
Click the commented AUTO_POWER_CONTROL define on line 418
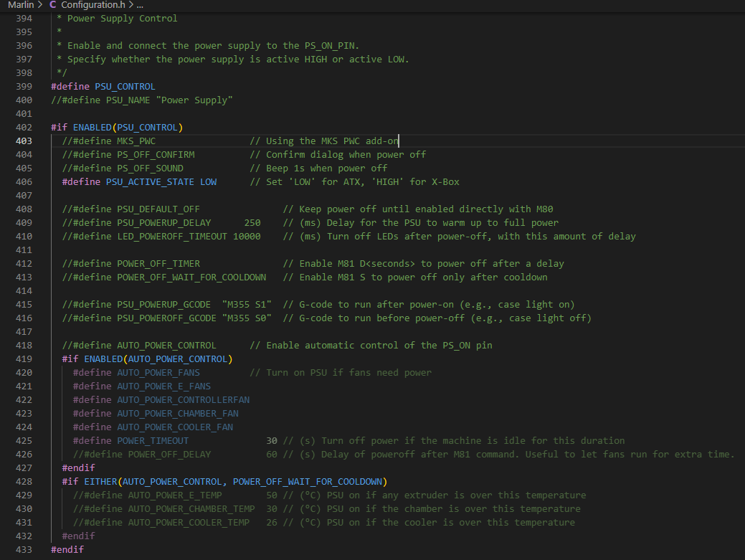pos(166,346)
